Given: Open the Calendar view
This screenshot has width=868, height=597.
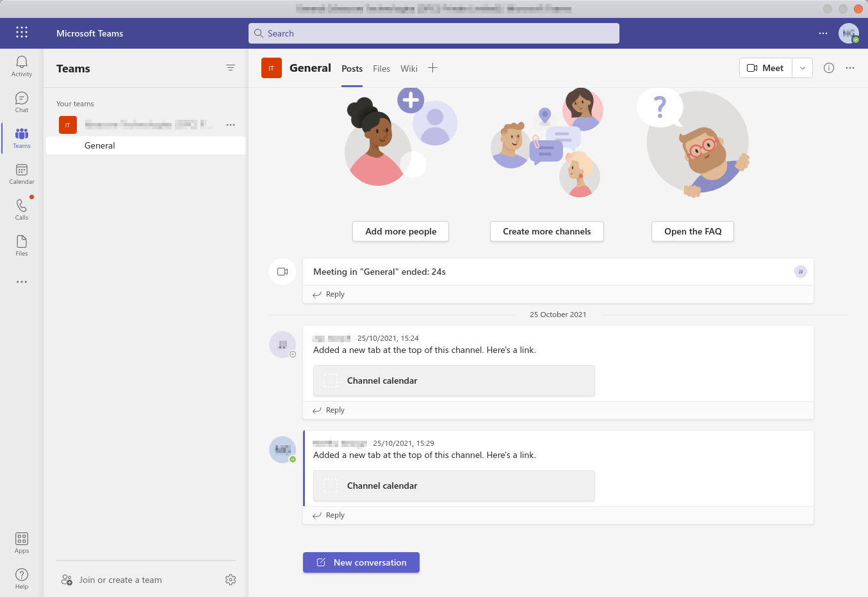Looking at the screenshot, I should click(22, 174).
